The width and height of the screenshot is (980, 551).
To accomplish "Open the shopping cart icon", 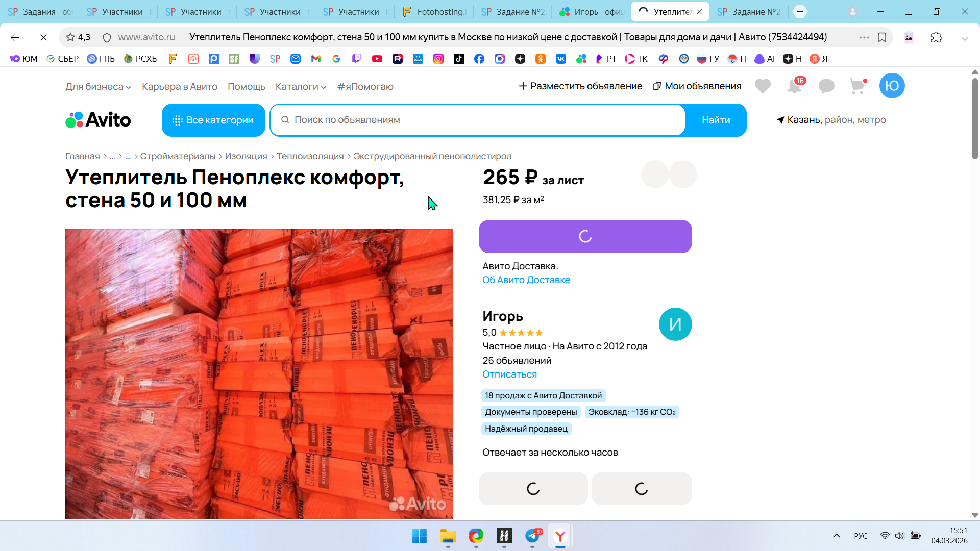I will coord(857,86).
